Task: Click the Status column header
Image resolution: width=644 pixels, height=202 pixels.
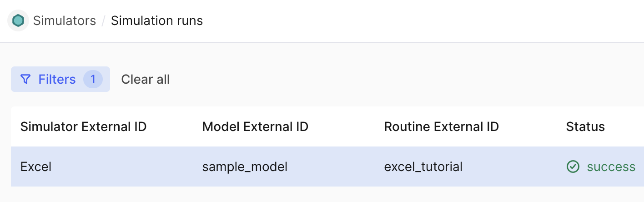Action: (585, 127)
